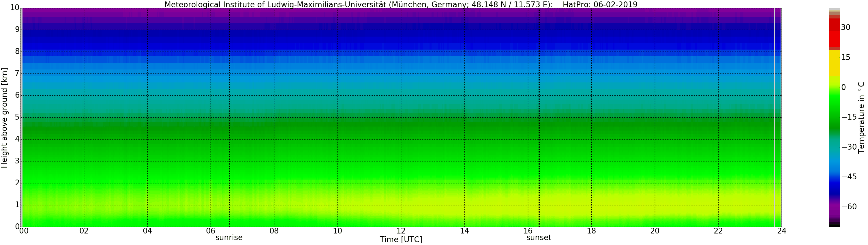Click the dotted sunset marker line
The height and width of the screenshot is (245, 868).
(x=539, y=118)
